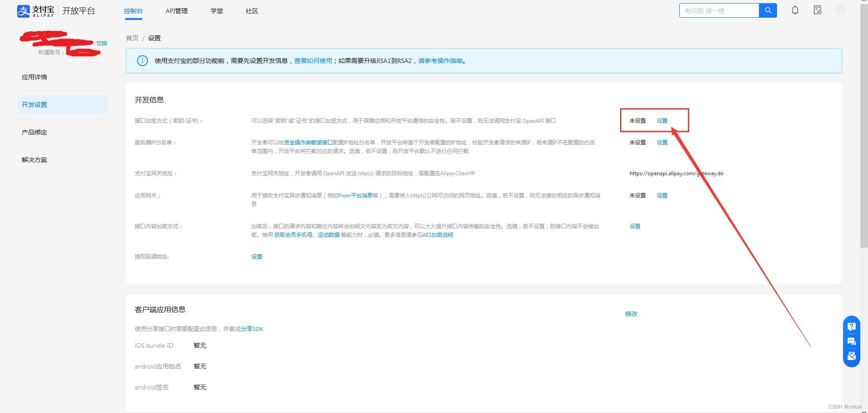Click the android应用包名 label

[x=158, y=367]
